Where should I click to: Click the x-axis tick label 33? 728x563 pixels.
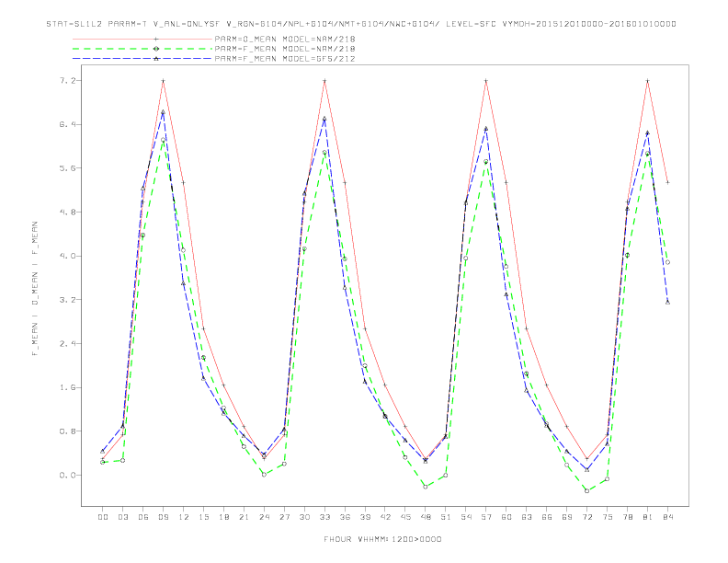(324, 517)
